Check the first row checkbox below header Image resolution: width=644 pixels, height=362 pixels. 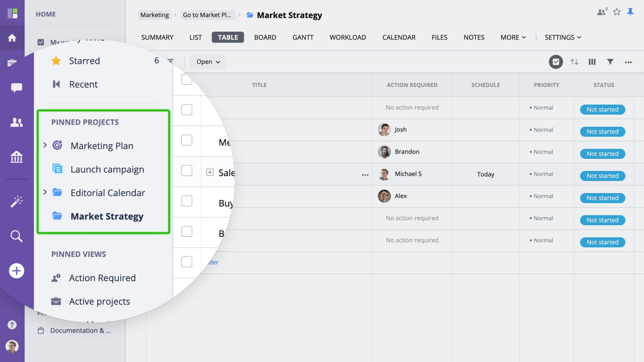click(x=187, y=109)
